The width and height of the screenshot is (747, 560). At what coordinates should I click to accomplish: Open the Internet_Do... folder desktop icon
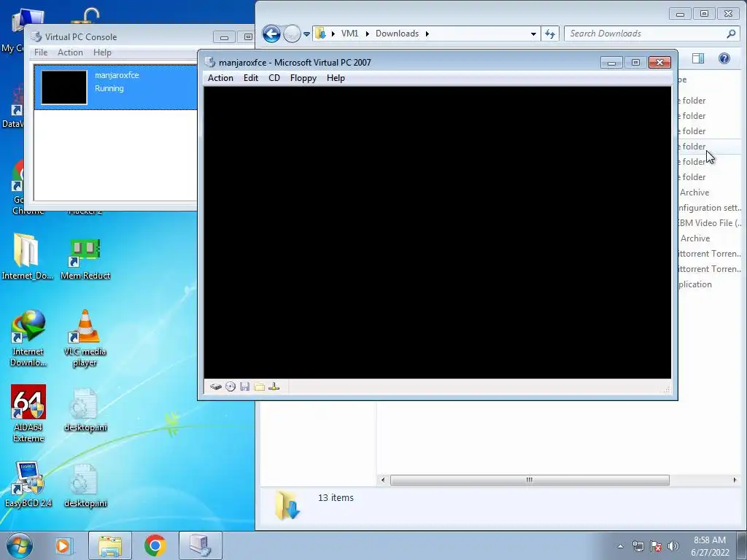coord(27,256)
